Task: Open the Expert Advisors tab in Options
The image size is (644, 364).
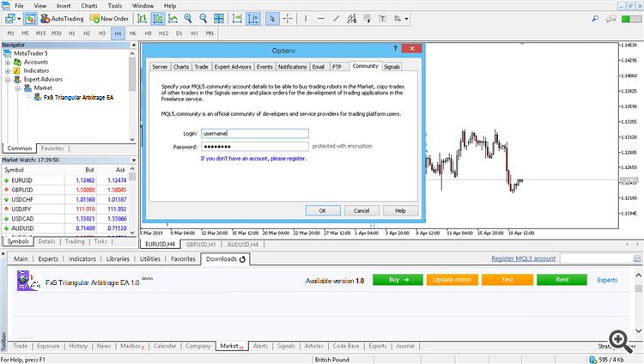Action: pos(233,67)
